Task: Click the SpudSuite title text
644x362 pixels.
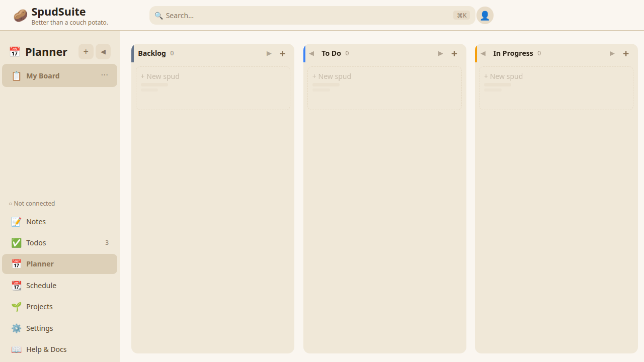Action: point(58,12)
